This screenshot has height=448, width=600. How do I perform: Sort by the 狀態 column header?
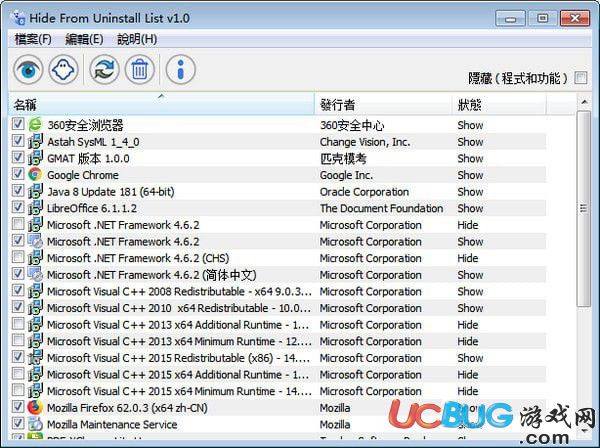(x=499, y=104)
